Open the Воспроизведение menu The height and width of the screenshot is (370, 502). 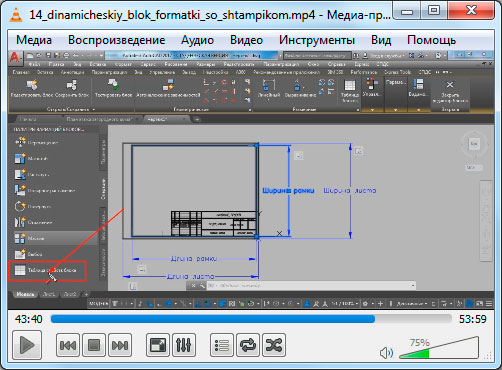116,40
